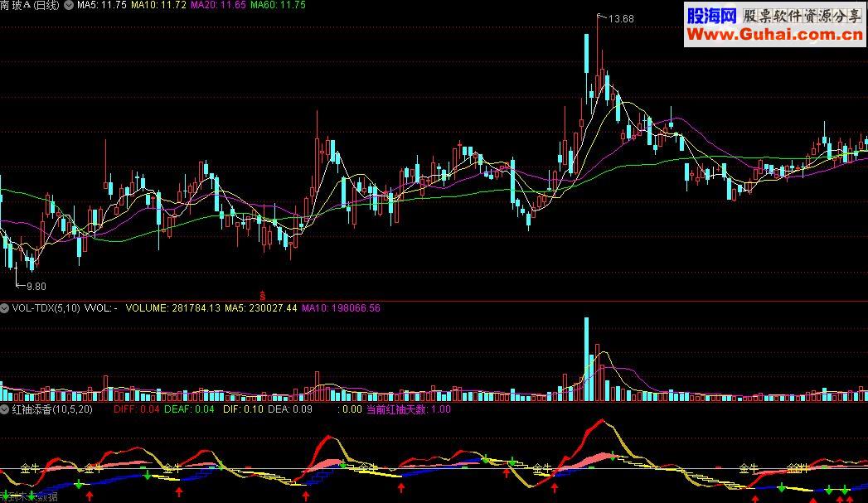868x503 pixels.
Task: Click the volume MA10: 198066.56 readout
Action: 341,308
